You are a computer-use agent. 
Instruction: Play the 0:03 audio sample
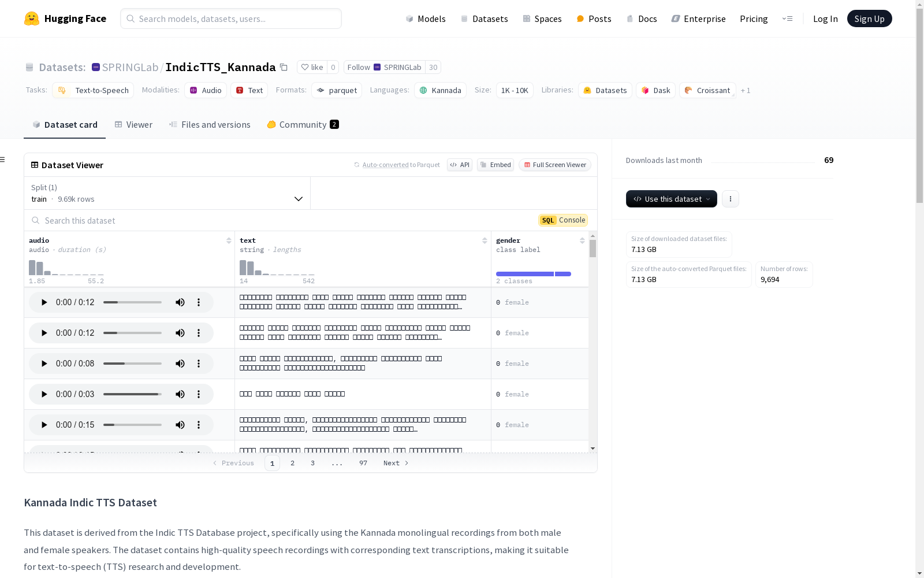coord(44,394)
